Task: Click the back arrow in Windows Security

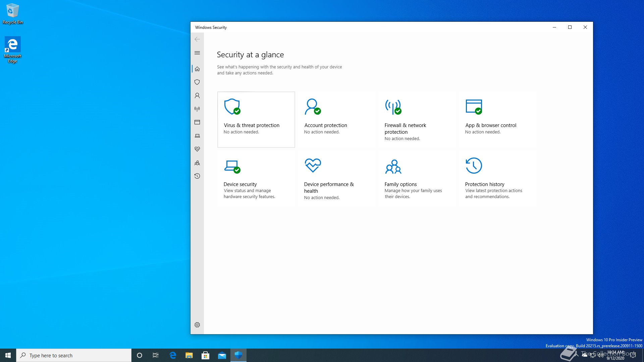Action: pyautogui.click(x=197, y=39)
